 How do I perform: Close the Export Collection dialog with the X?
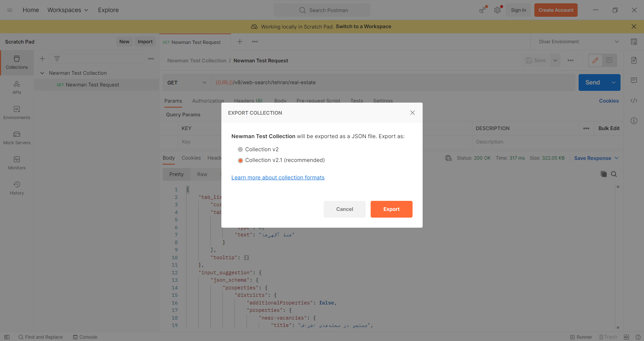pos(413,113)
